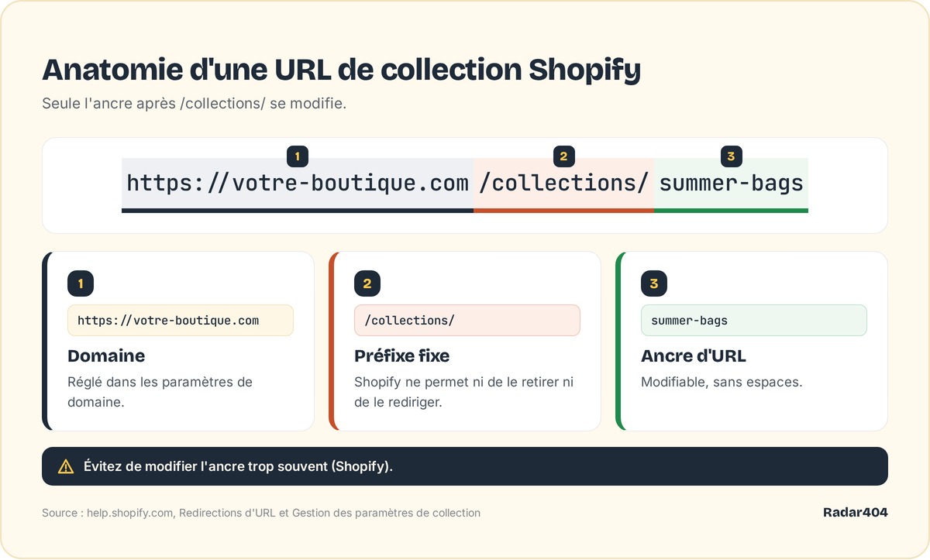This screenshot has height=560, width=930.
Task: Click the source line mentioning help.shopify.com
Action: tap(261, 513)
